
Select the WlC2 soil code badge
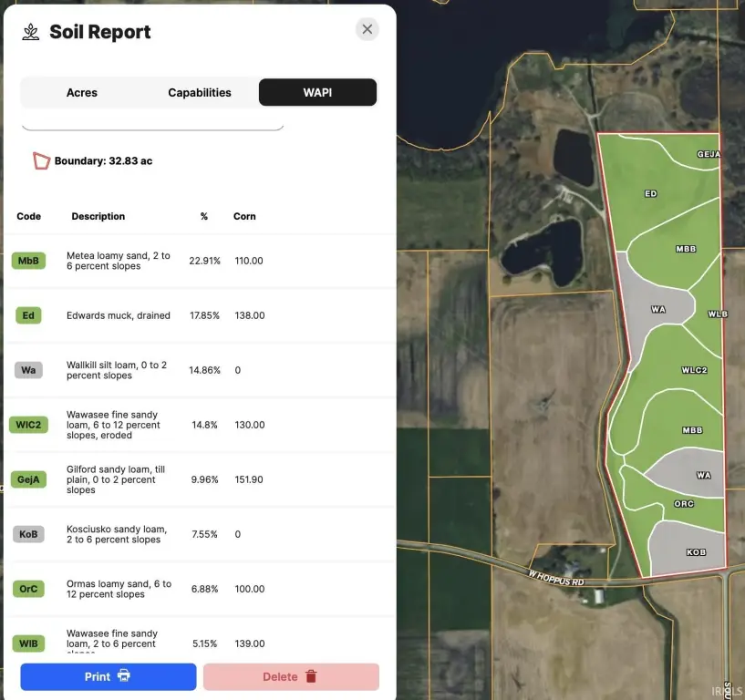click(28, 425)
